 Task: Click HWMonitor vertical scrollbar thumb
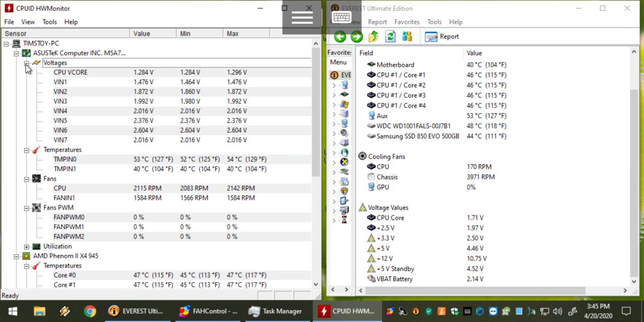[x=316, y=112]
